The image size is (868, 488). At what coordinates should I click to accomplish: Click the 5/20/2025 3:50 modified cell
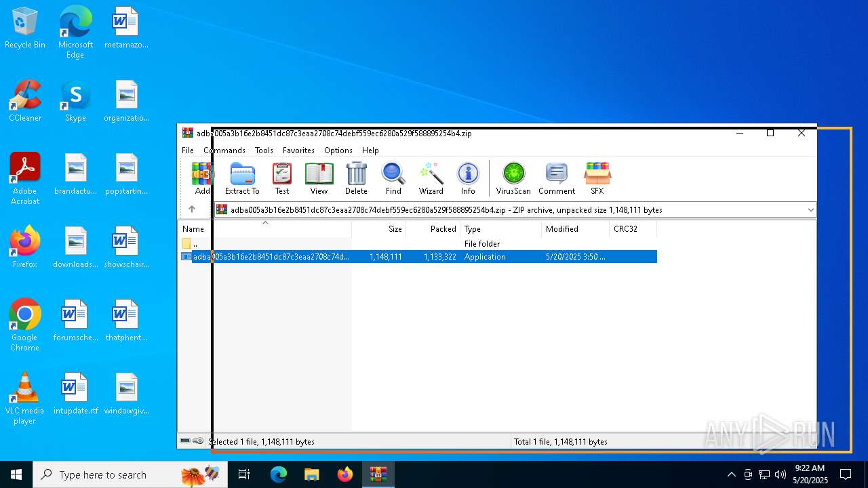[576, 257]
